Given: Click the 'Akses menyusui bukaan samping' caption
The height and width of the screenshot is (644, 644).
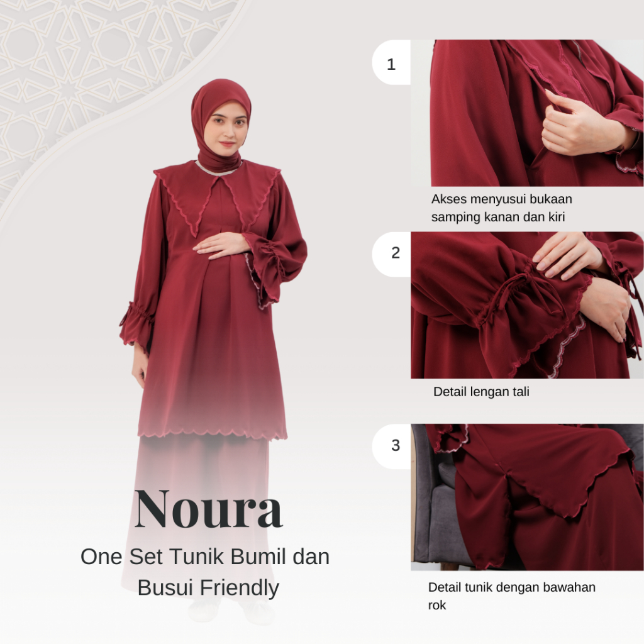Looking at the screenshot, I should point(501,208).
